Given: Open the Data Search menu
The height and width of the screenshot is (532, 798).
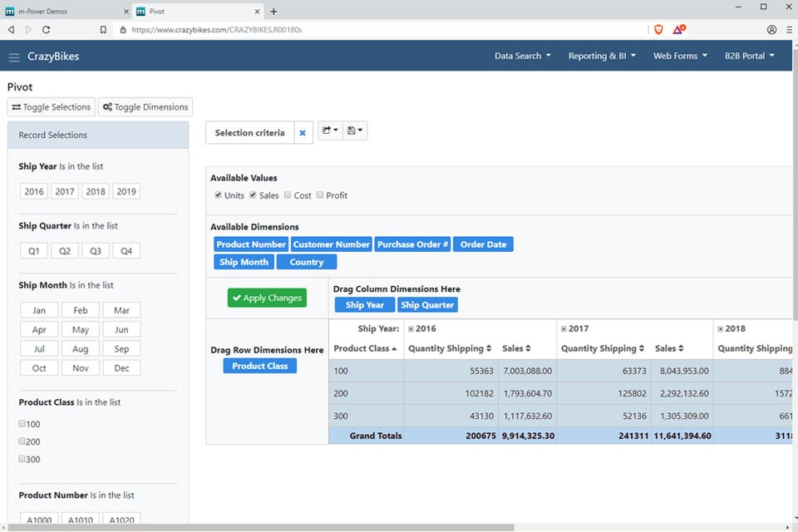Looking at the screenshot, I should click(523, 56).
